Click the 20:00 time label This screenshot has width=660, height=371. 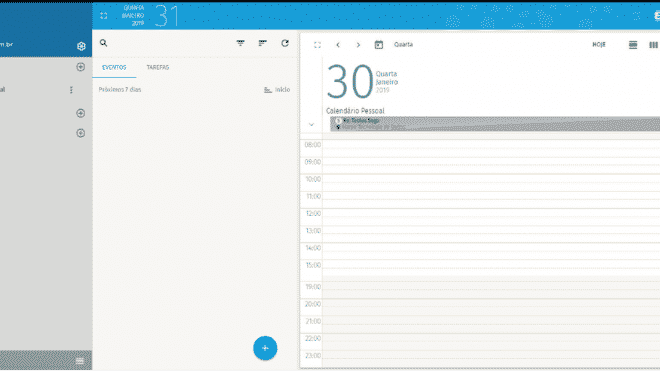pyautogui.click(x=313, y=304)
